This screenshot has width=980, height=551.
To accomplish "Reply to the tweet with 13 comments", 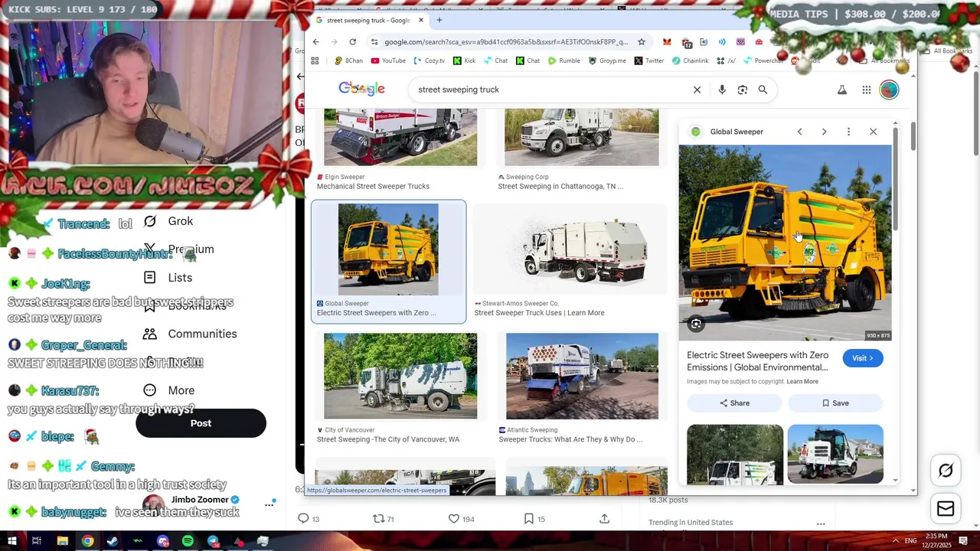I will pos(309,519).
